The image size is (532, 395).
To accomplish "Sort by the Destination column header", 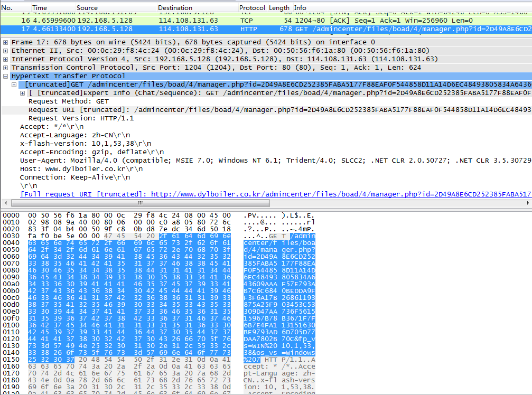I will tap(175, 8).
